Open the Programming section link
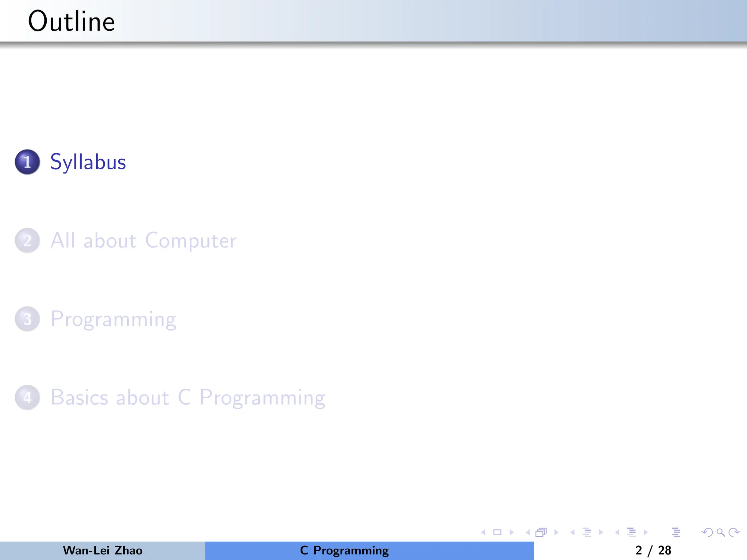The image size is (747, 560). coord(113,319)
